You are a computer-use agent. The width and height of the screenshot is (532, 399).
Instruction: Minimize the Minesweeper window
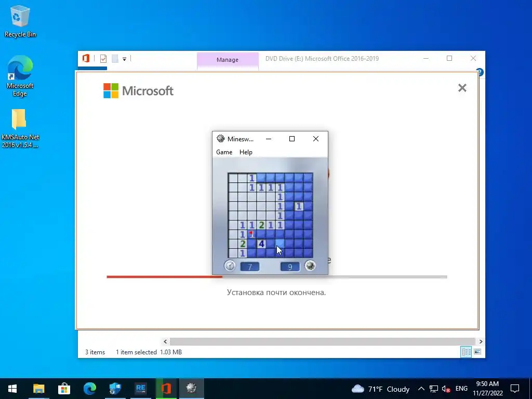(269, 139)
